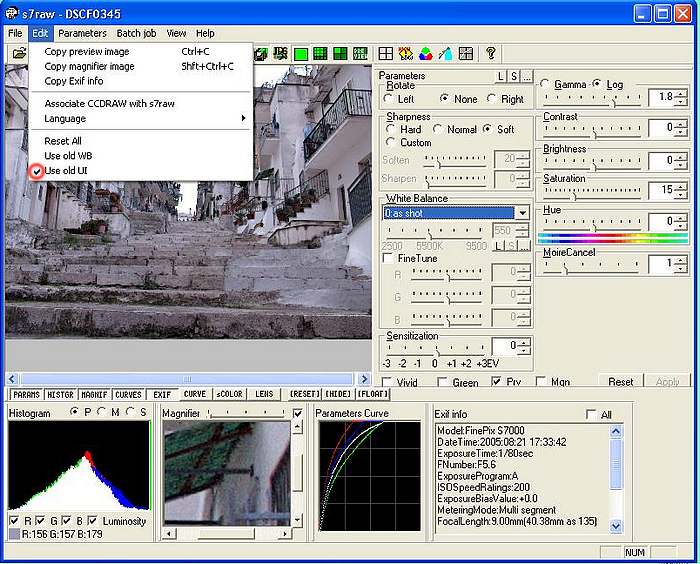
Task: Click the green four-quadrant toolbar icon
Action: (340, 53)
